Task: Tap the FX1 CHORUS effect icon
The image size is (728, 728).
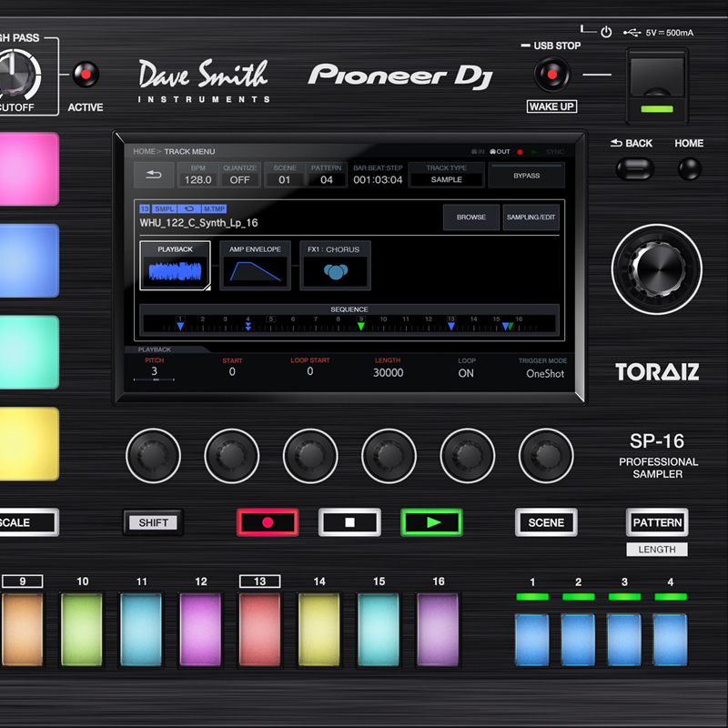Action: pos(335,265)
